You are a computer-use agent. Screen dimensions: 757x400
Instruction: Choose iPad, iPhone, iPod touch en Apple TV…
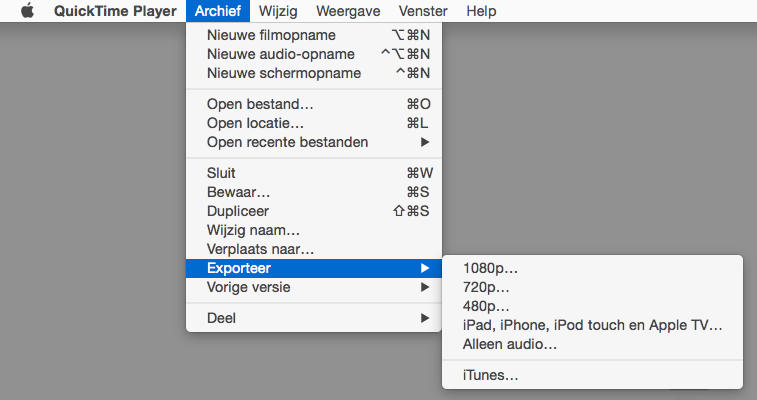click(592, 325)
